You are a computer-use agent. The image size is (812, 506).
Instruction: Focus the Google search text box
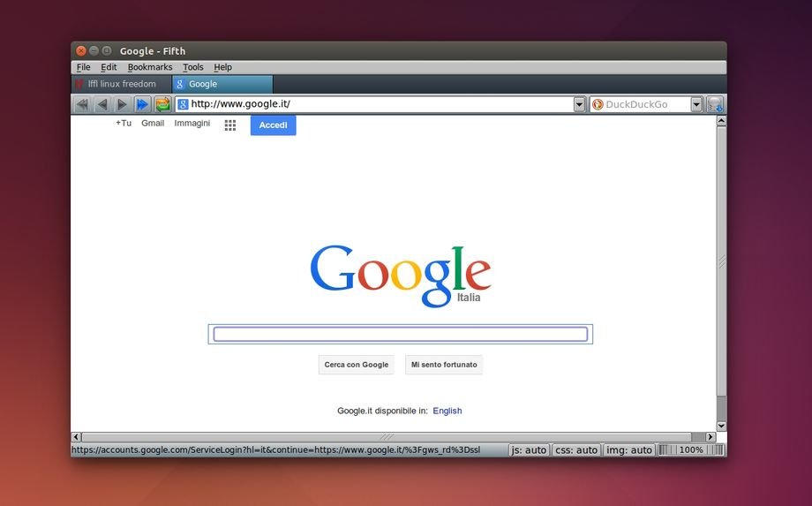[x=401, y=334]
